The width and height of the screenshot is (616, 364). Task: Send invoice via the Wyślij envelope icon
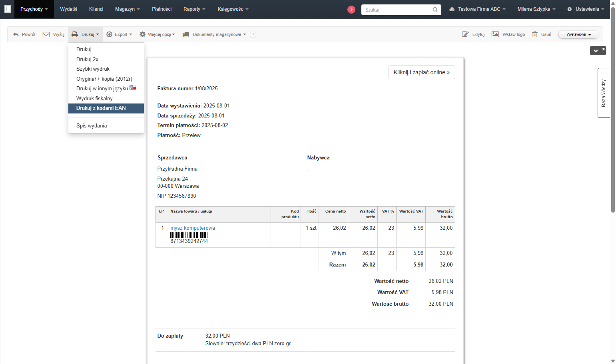coord(46,34)
